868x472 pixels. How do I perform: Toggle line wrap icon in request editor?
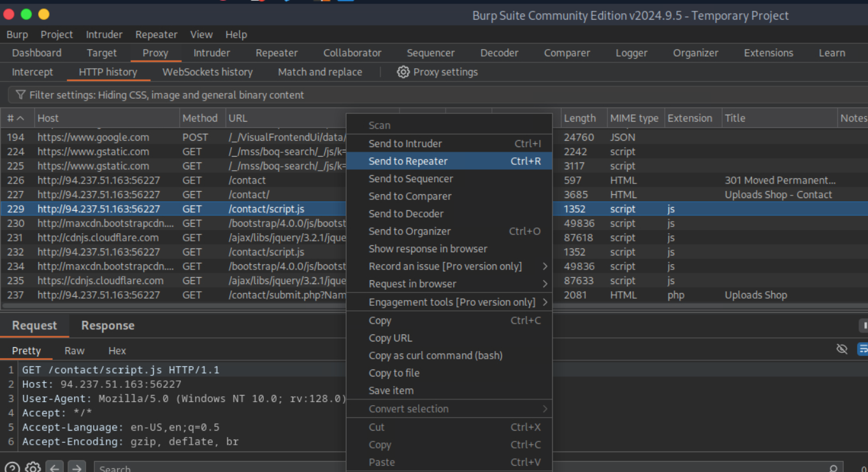tap(862, 349)
